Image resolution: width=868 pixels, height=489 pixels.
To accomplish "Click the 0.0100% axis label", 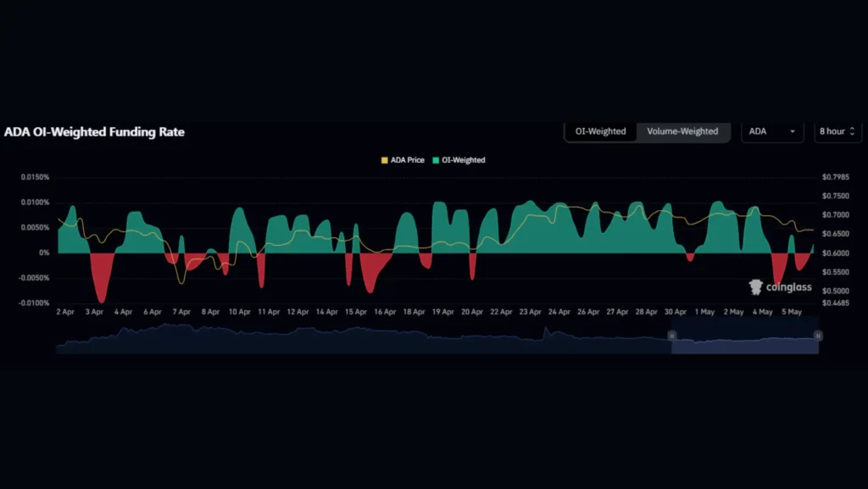I will pyautogui.click(x=35, y=203).
